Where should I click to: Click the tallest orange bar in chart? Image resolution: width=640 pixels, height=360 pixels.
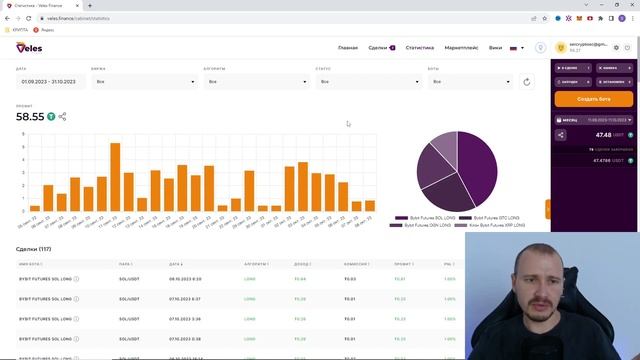click(115, 177)
